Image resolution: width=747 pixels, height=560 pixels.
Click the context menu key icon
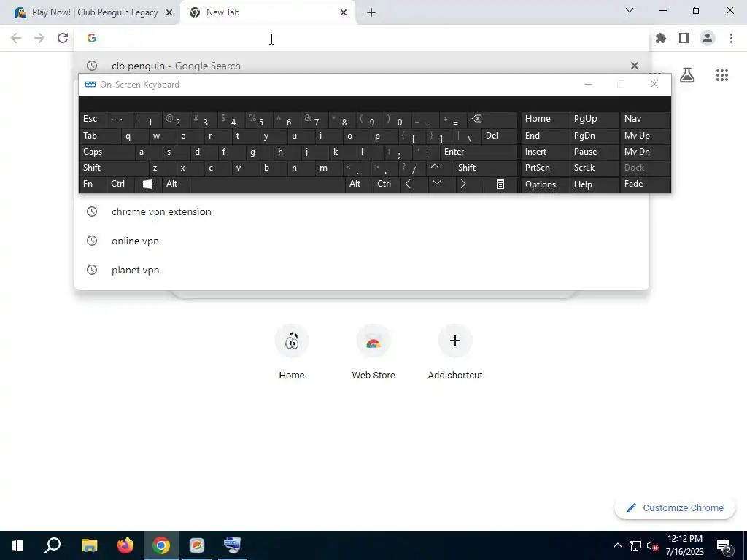click(x=500, y=184)
